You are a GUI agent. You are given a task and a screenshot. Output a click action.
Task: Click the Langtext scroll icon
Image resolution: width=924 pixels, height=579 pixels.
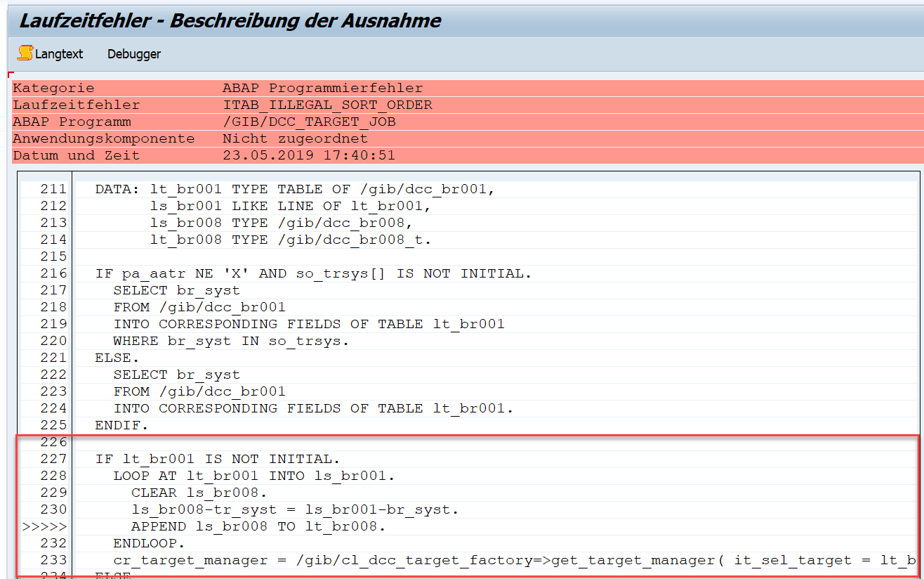tap(25, 53)
